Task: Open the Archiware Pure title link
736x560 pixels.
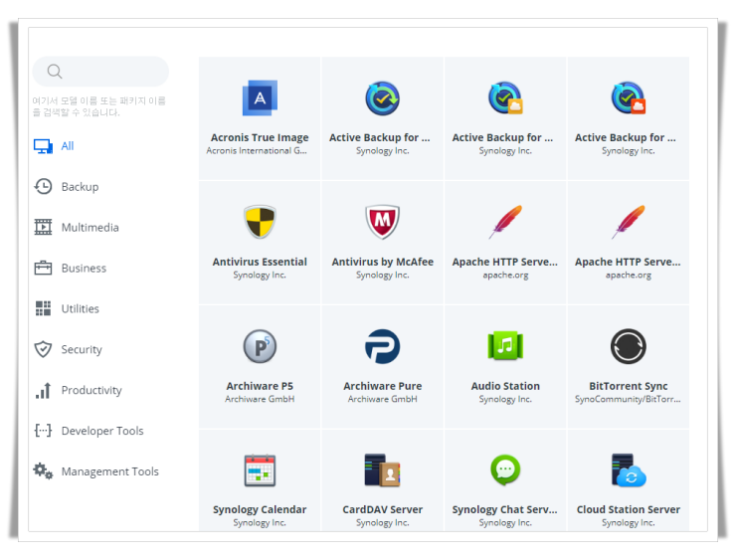Action: coord(383,386)
